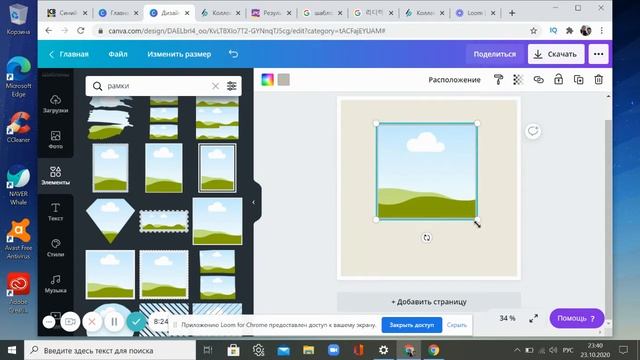Open a new browser tab
The width and height of the screenshot is (640, 360).
pos(512,13)
